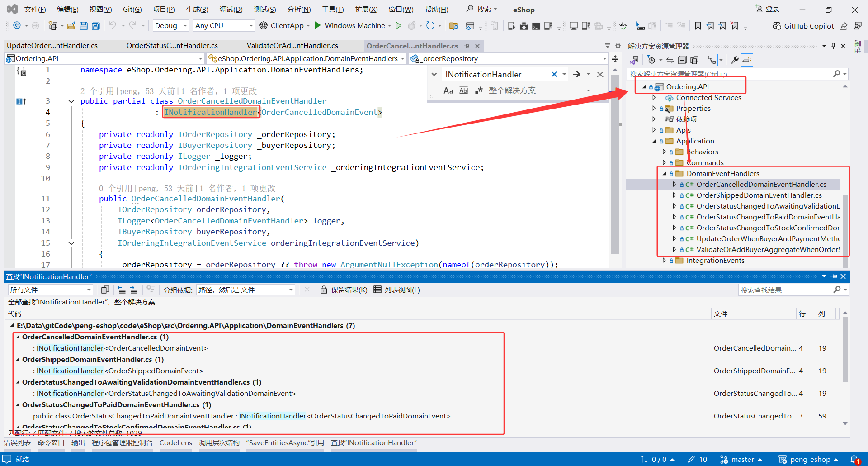Click the share/live share icon
This screenshot has width=868, height=466.
pyautogui.click(x=844, y=26)
